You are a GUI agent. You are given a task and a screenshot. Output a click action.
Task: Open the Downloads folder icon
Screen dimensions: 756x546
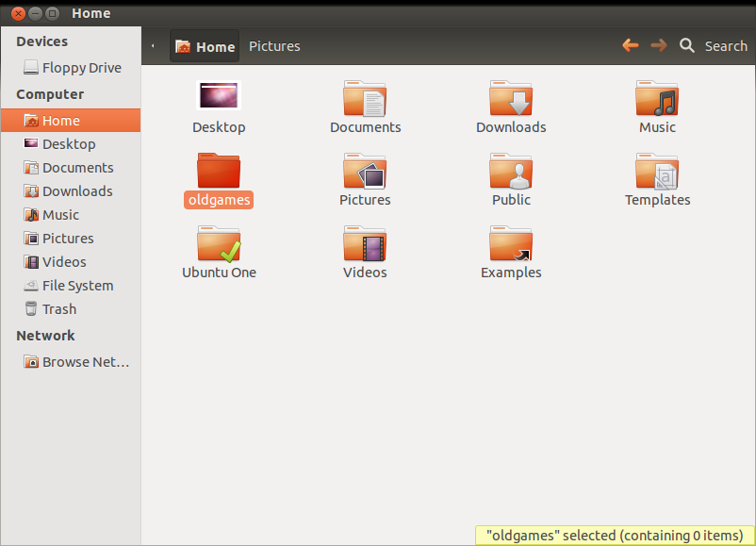tap(511, 99)
